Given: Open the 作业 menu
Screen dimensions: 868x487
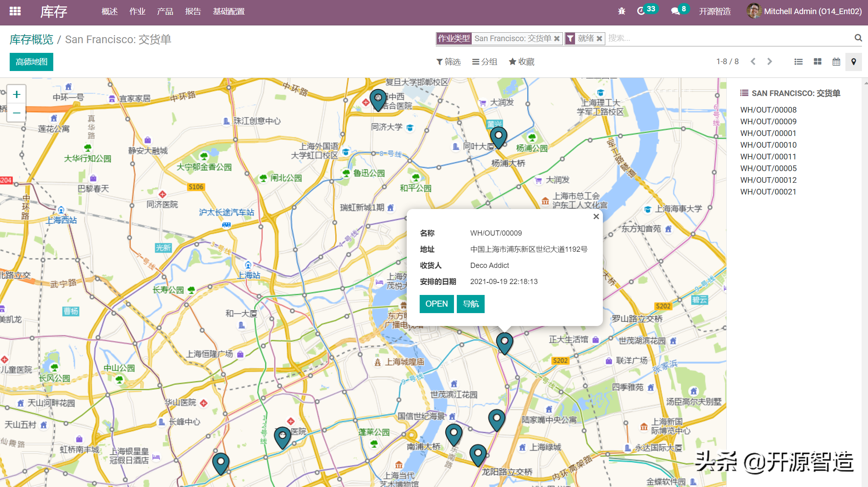Looking at the screenshot, I should (x=137, y=11).
